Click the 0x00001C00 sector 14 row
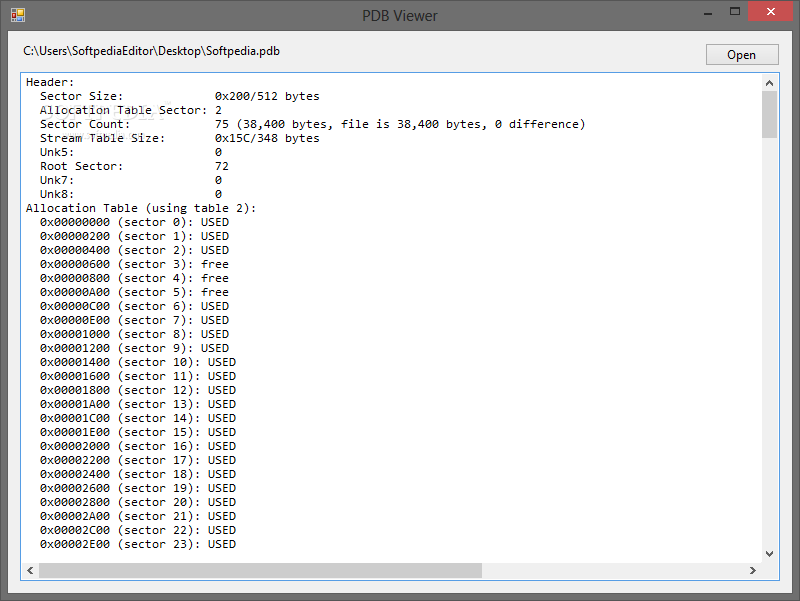This screenshot has width=800, height=601. [138, 418]
